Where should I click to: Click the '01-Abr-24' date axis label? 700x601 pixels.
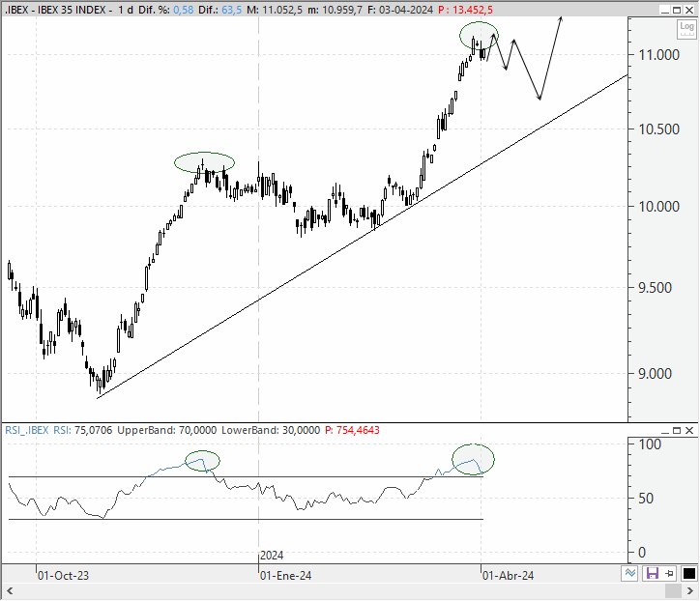[508, 576]
